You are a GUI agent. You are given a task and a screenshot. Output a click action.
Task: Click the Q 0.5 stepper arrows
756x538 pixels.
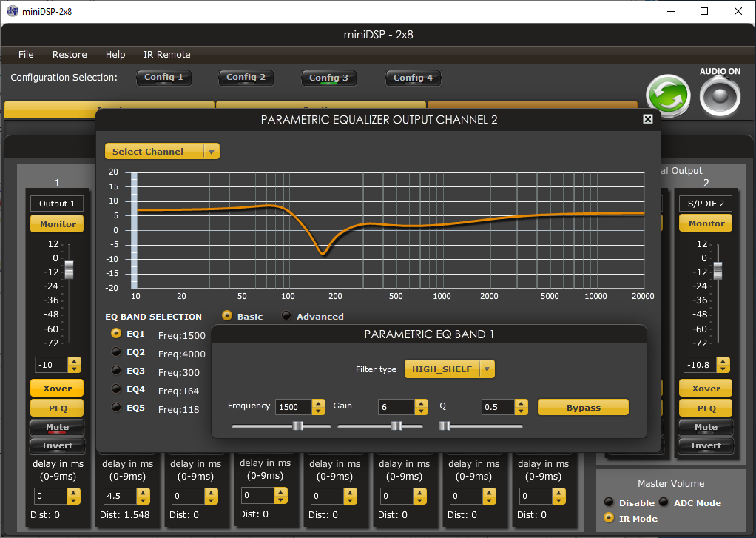522,407
